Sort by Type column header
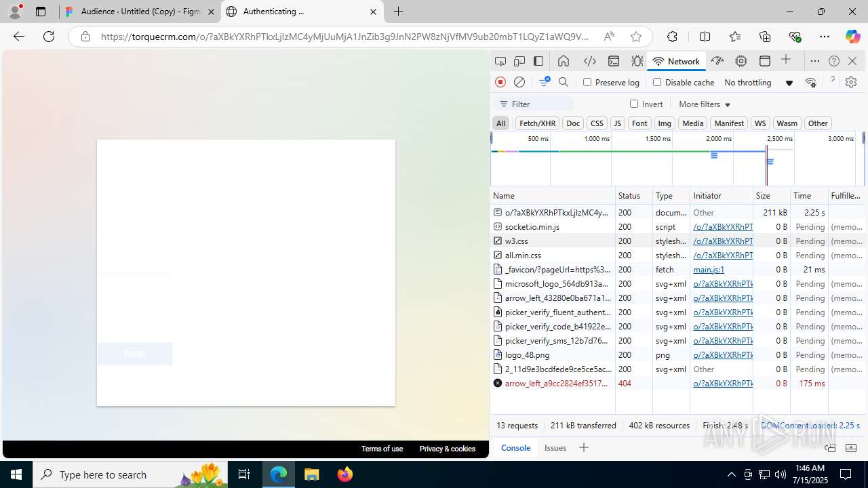Screen dimensions: 868x488 pos(671,195)
